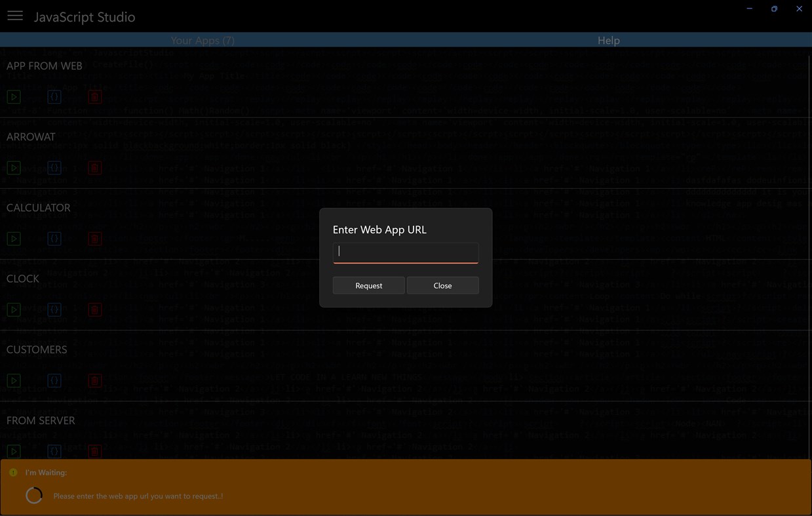
Task: Select the CLOCK app title
Action: pos(23,278)
